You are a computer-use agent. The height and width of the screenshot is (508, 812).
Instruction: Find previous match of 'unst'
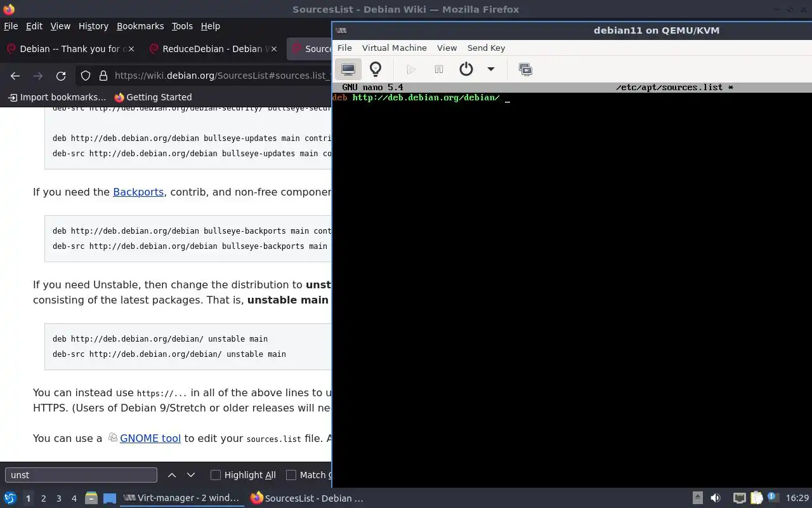coord(172,475)
